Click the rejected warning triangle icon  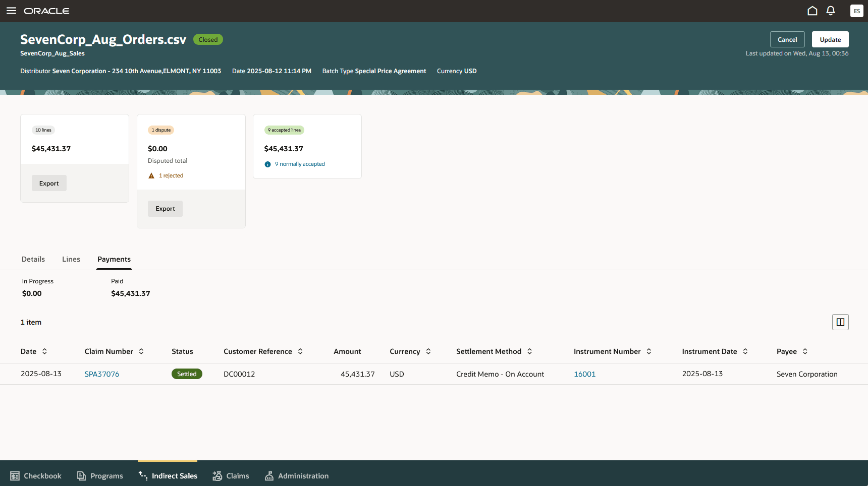(x=151, y=175)
